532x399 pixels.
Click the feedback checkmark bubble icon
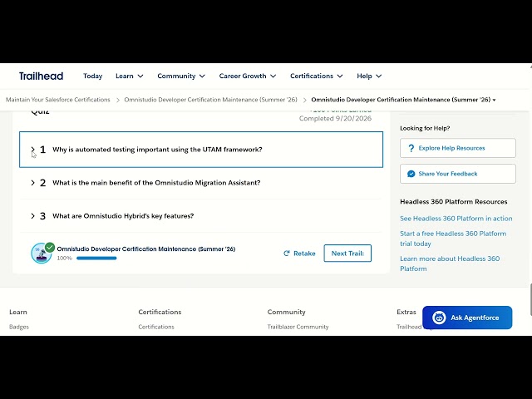411,174
